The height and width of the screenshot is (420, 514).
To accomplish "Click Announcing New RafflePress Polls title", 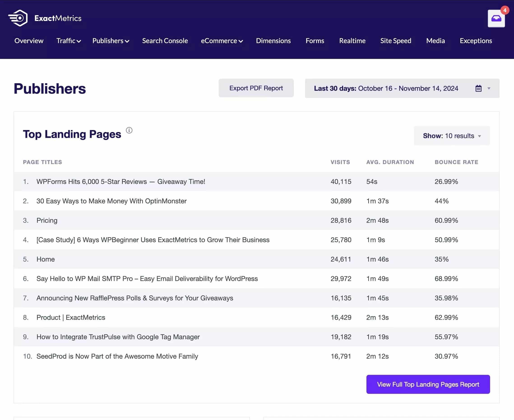I will (x=135, y=298).
